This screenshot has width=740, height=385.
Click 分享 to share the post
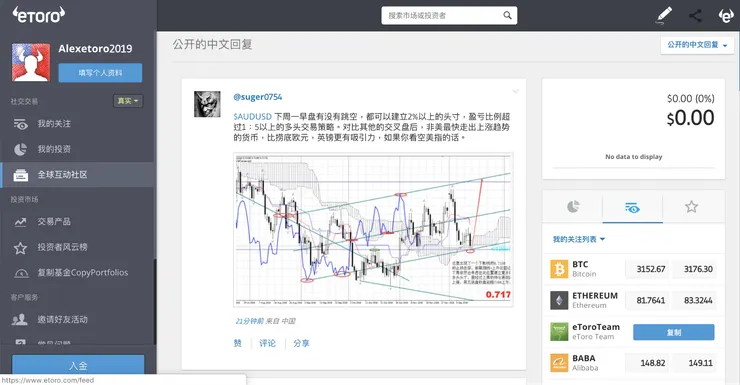301,343
